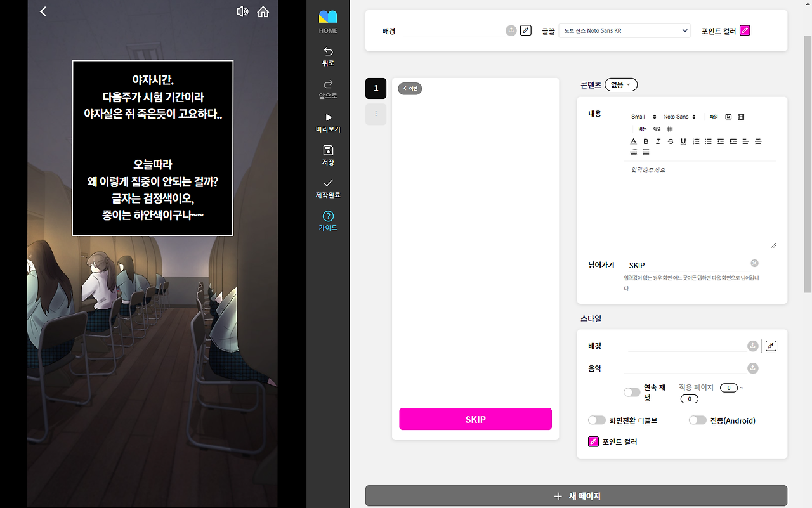Image resolution: width=812 pixels, height=508 pixels.
Task: Add a page with 새 페이지
Action: click(x=576, y=496)
